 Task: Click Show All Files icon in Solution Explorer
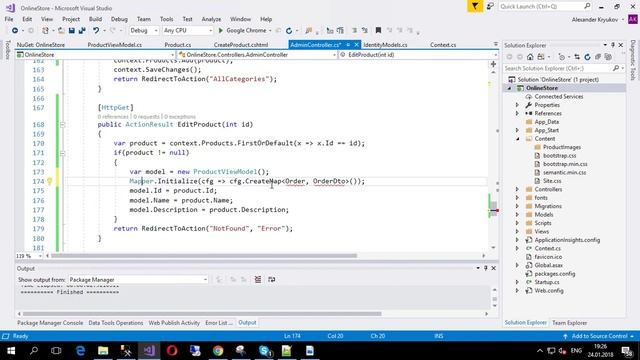tap(608, 57)
